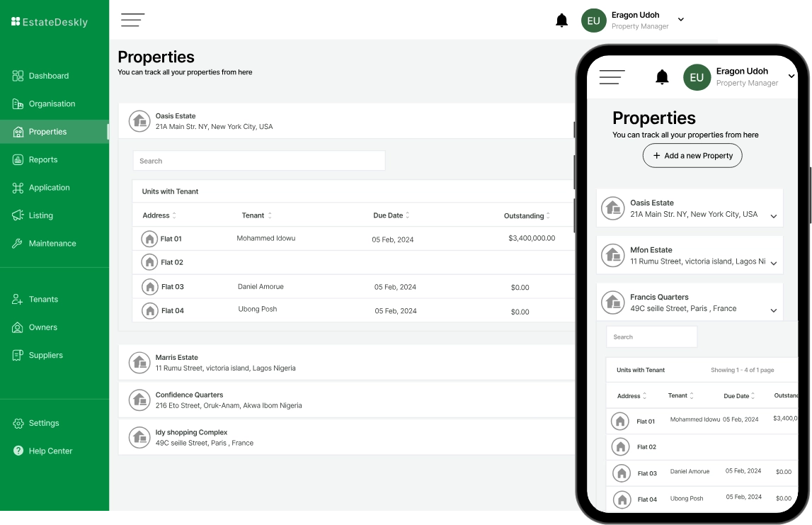Click the Add a new Property button
Screen dimensions: 812x525
pos(692,155)
